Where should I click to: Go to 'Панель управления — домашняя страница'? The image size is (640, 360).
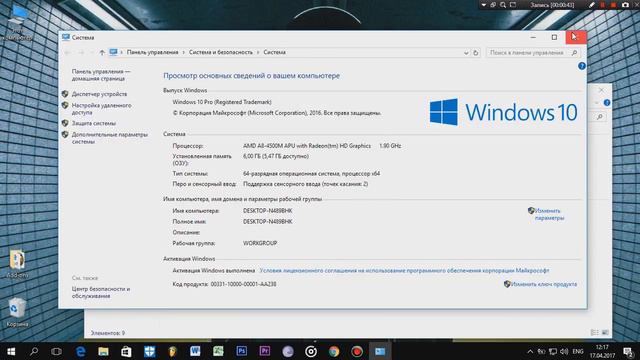(101, 75)
